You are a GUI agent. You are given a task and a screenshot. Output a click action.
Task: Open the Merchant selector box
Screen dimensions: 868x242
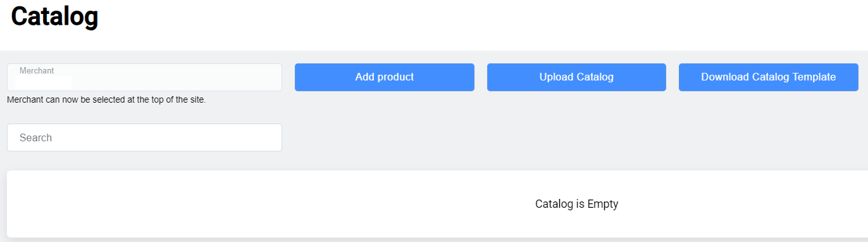[x=144, y=77]
